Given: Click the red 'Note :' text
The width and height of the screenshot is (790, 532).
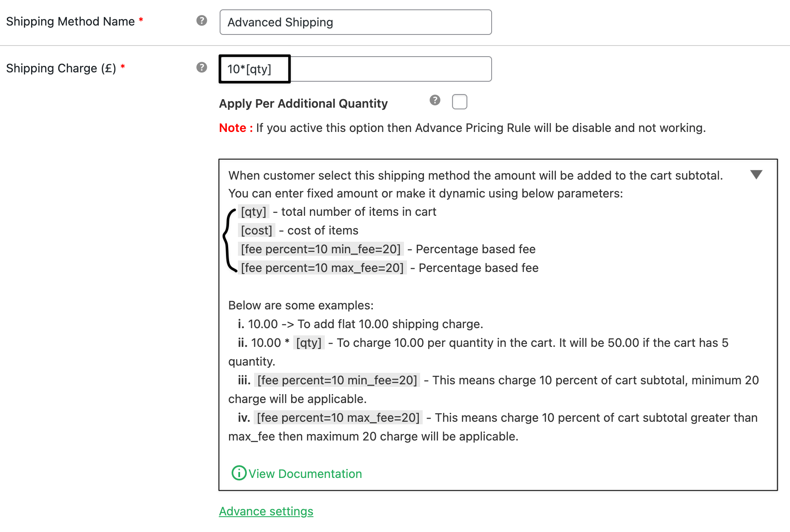Looking at the screenshot, I should tap(236, 128).
